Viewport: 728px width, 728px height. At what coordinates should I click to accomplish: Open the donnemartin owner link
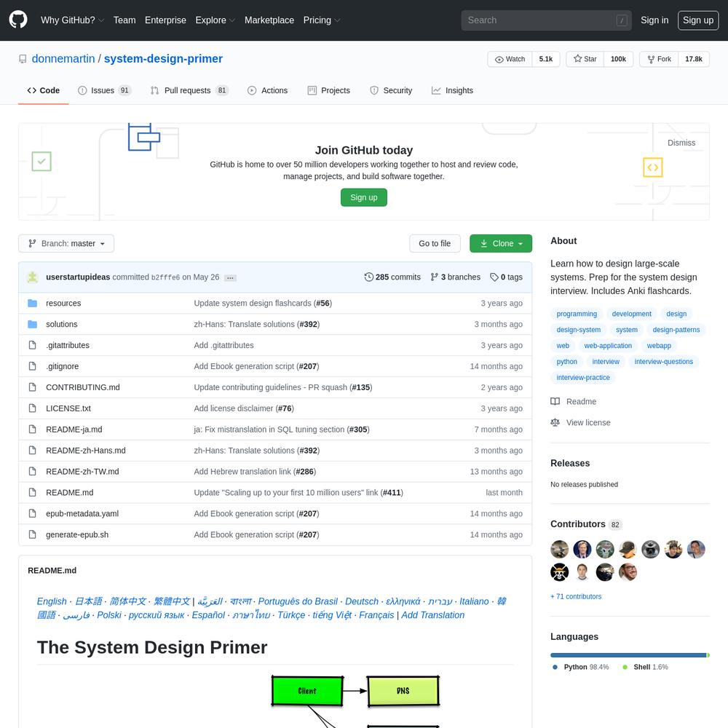63,59
